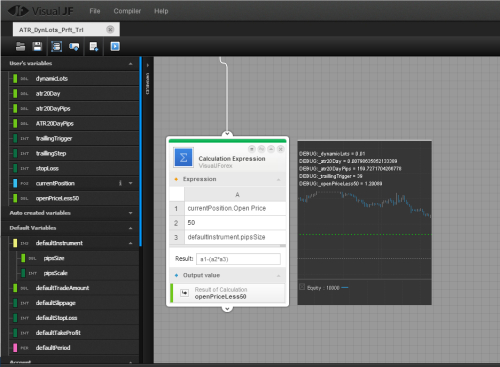Click the output arrow icon beside openPriceLess50
The width and height of the screenshot is (500, 367).
(184, 293)
